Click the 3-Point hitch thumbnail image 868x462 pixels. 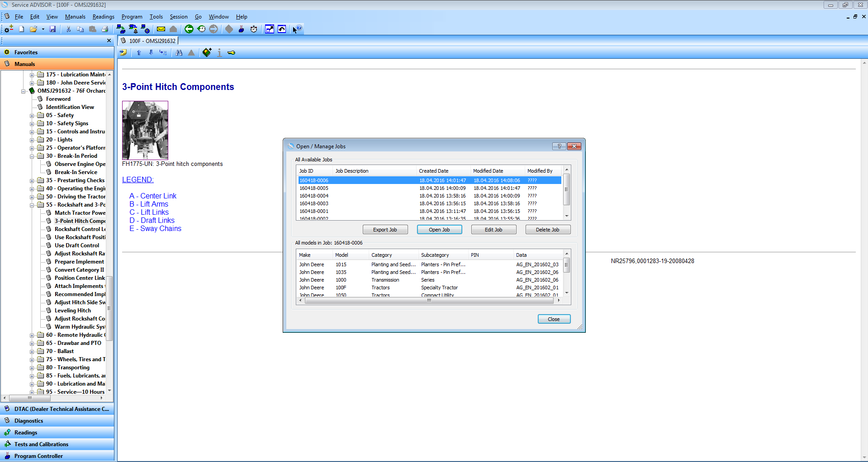coord(145,130)
